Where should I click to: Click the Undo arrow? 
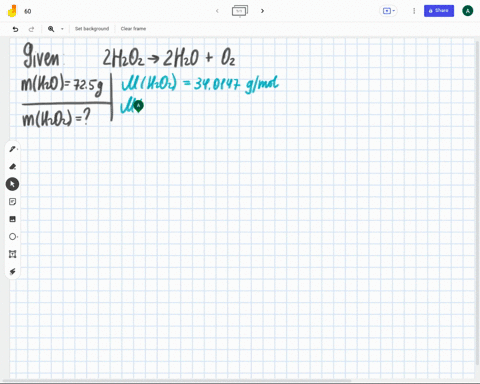tap(15, 29)
